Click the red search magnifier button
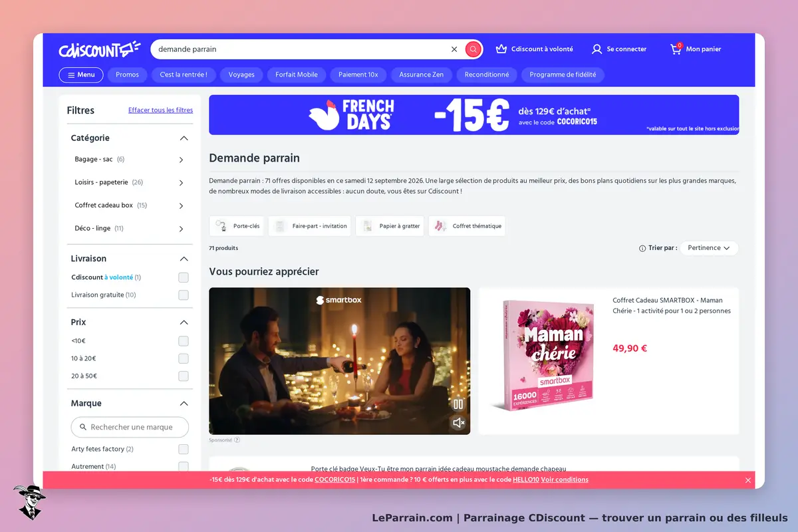The image size is (798, 532). pos(473,49)
